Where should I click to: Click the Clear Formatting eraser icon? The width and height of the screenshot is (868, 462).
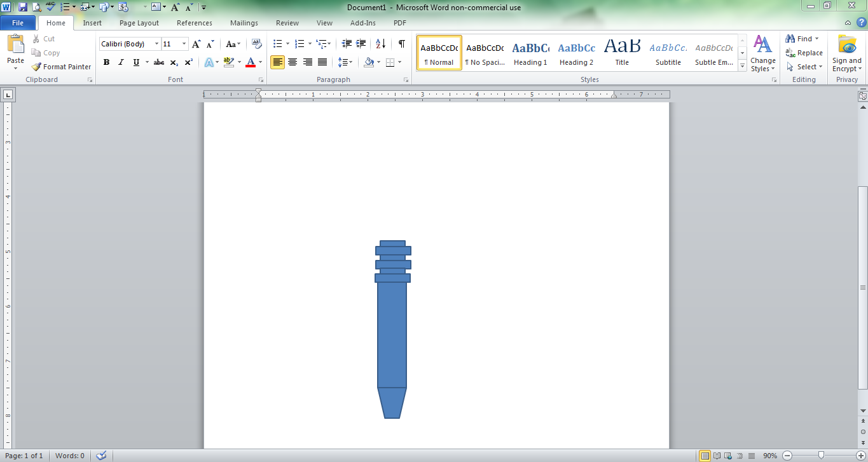(257, 44)
